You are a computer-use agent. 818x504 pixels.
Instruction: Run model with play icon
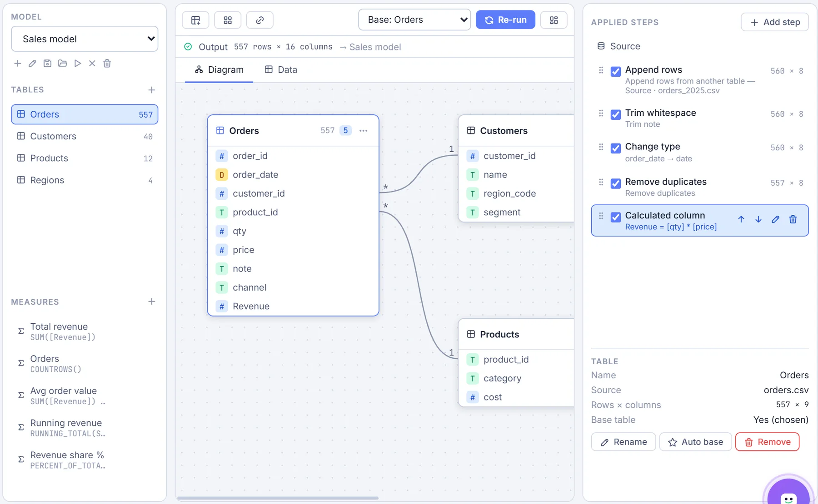[x=77, y=64]
